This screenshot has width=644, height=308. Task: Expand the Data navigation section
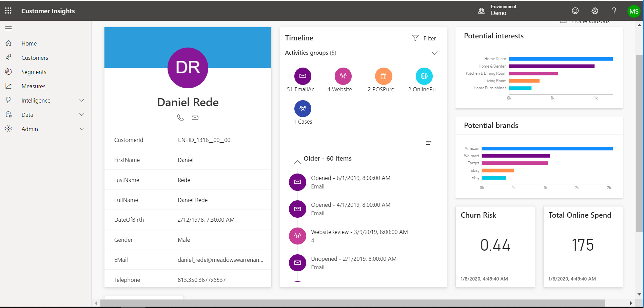coord(81,114)
